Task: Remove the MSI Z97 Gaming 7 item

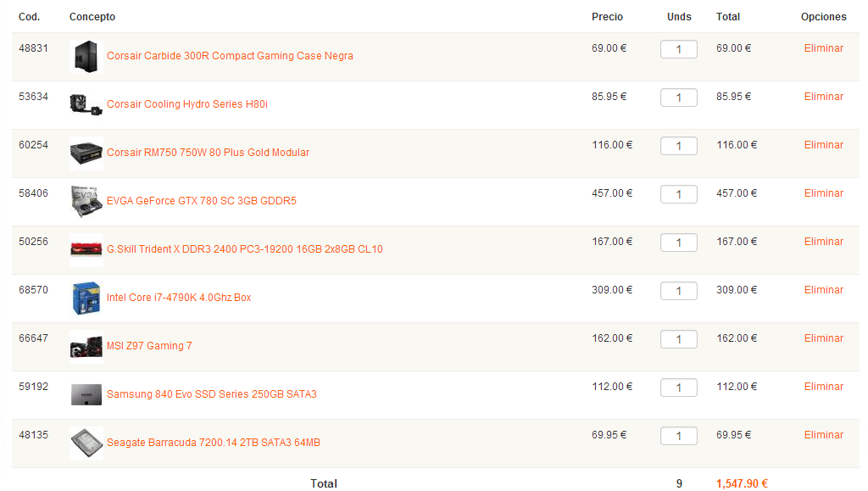Action: (823, 338)
